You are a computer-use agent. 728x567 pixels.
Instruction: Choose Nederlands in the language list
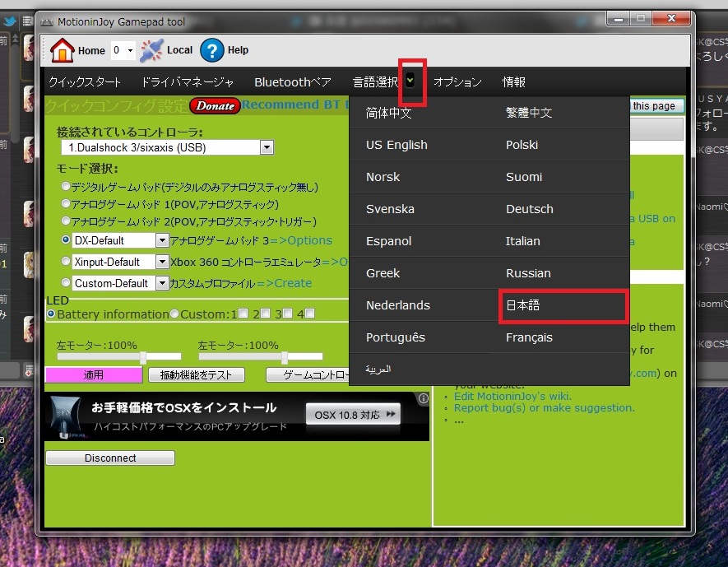(x=420, y=305)
